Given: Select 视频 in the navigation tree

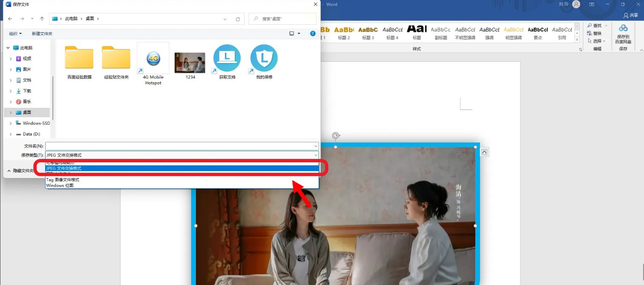Looking at the screenshot, I should [27, 58].
